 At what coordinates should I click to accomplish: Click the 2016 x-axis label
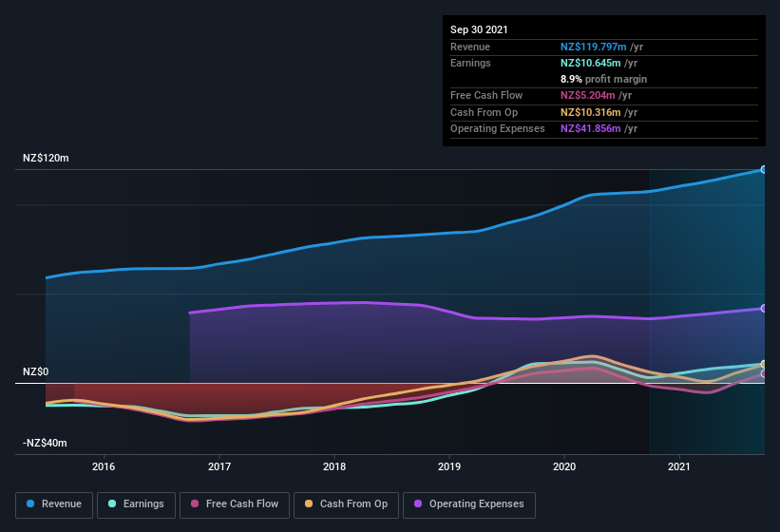pyautogui.click(x=104, y=466)
